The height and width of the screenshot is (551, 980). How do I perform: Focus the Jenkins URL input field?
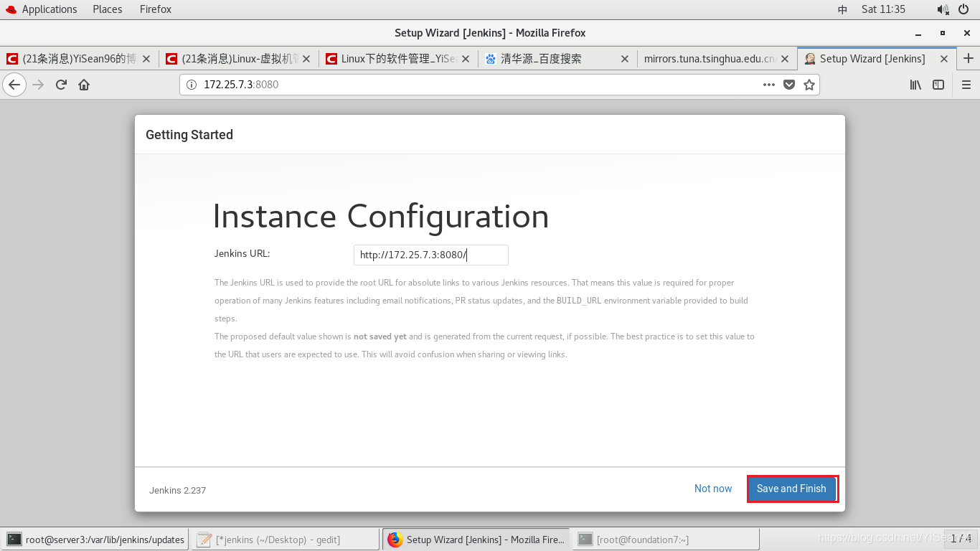[430, 255]
